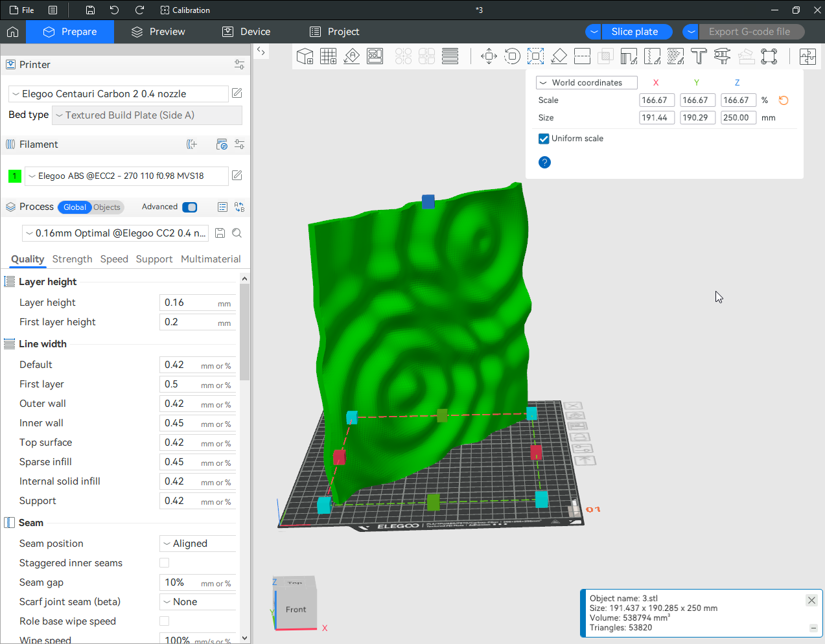Viewport: 825px width, 644px height.
Task: Select the Auto orient tool
Action: tap(352, 56)
